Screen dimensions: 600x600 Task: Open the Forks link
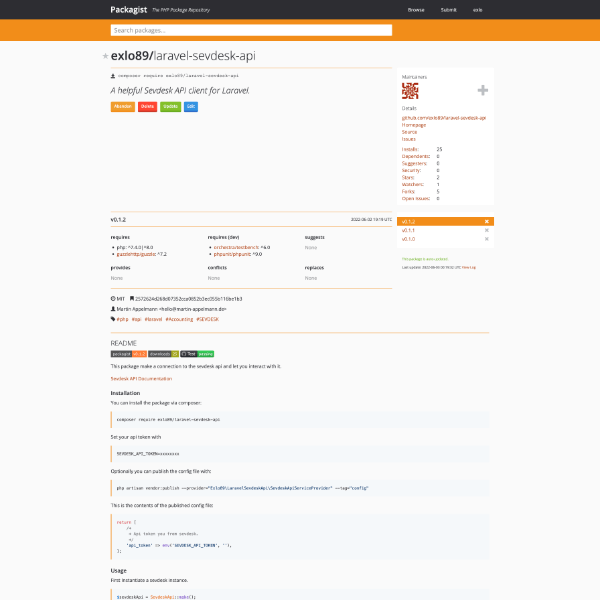click(x=408, y=191)
